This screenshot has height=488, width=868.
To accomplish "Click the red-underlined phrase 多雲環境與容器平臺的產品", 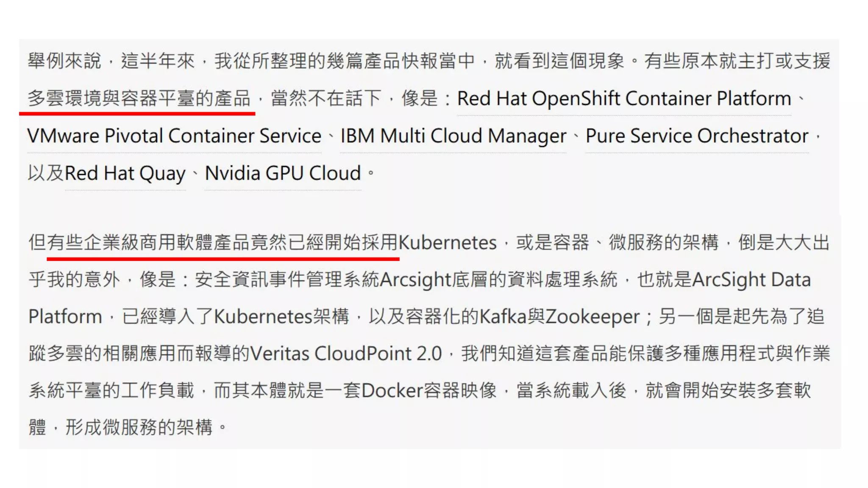I will point(139,98).
